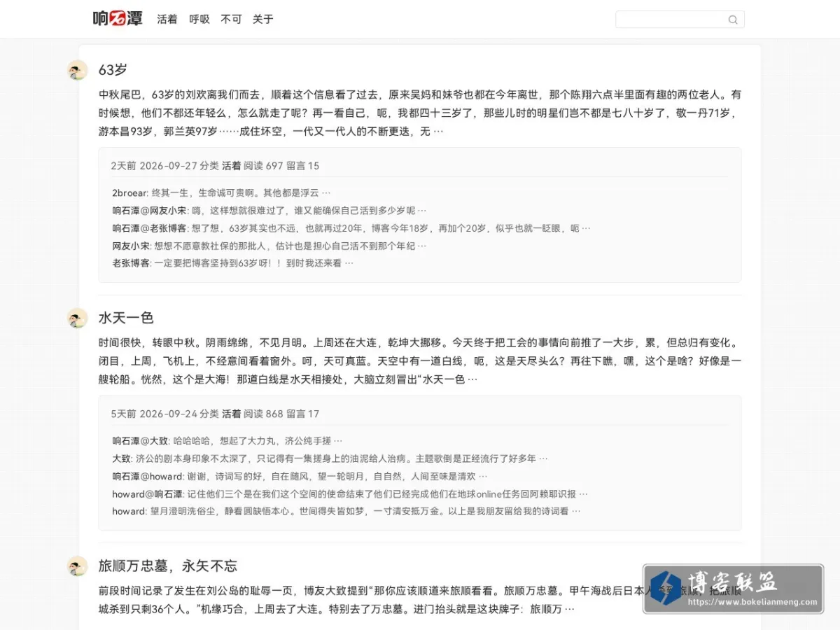
Task: Open the 不可 navigation menu item
Action: coord(231,20)
